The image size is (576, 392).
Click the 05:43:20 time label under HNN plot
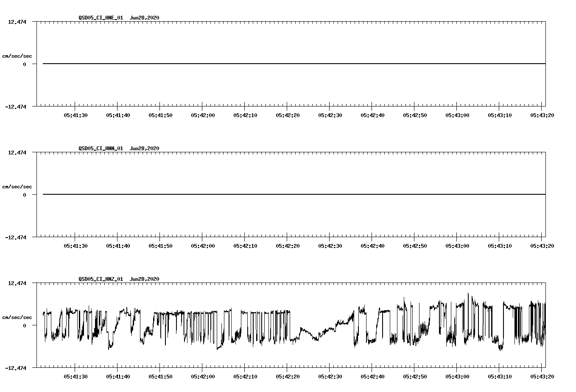542,246
